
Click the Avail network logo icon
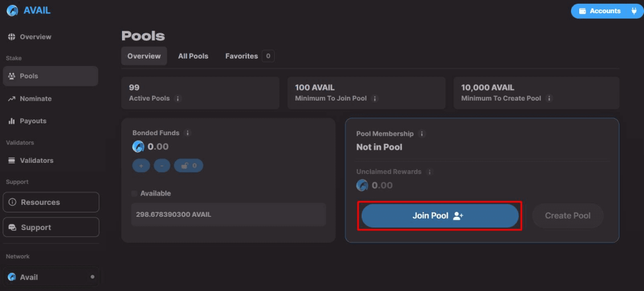tap(11, 277)
